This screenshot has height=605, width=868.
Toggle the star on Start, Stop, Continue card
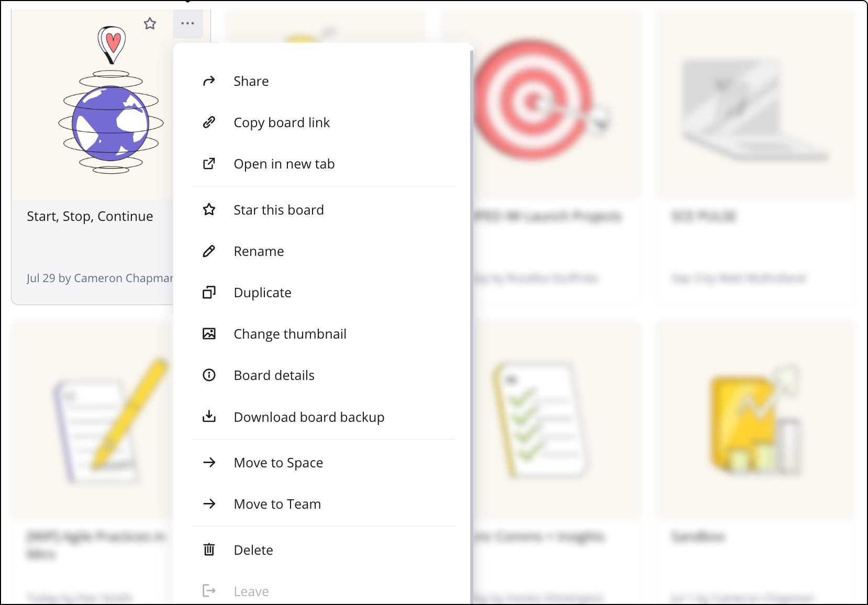point(150,24)
